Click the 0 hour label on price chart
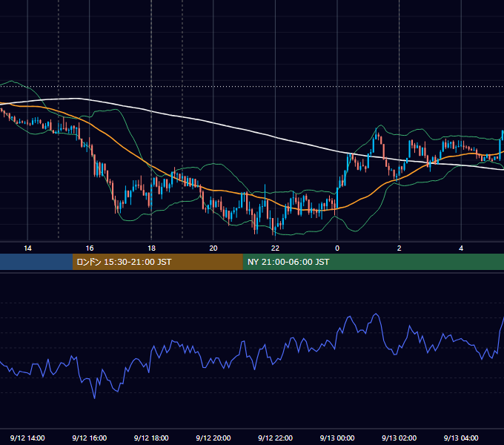The height and width of the screenshot is (445, 504). [337, 248]
